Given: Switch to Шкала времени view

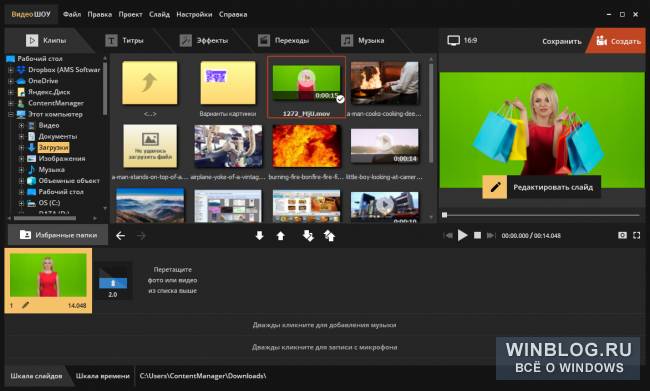Looking at the screenshot, I should point(102,376).
